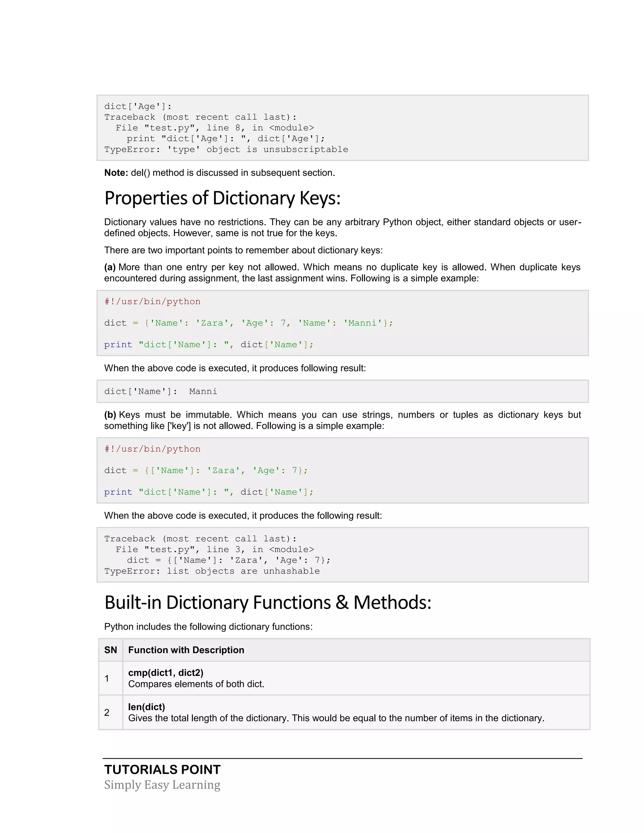The image size is (644, 833).
Task: Click the line defining dict with 'Manni'
Action: (x=248, y=323)
